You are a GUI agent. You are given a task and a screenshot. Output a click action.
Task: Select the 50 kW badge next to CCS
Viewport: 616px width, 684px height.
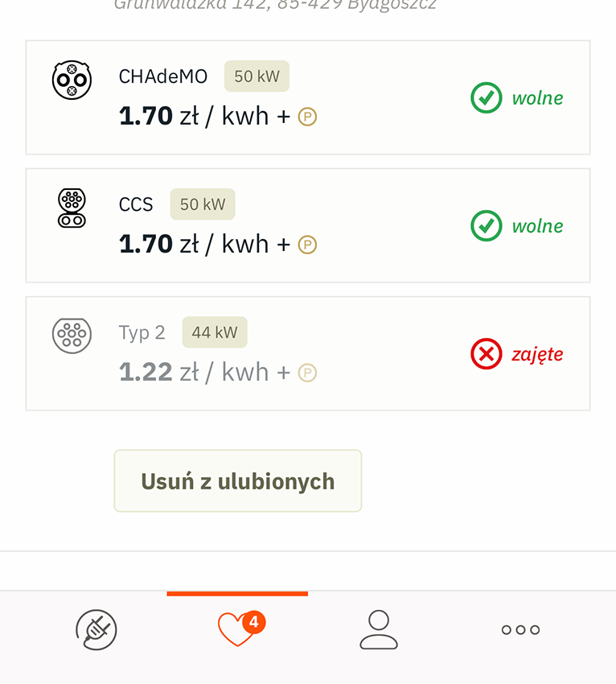tap(203, 204)
